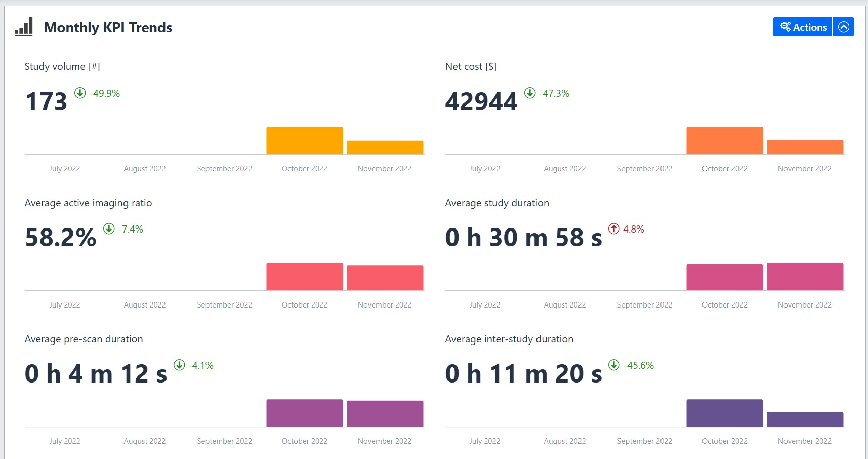Select November 2022 bar in Net cost chart

[805, 147]
